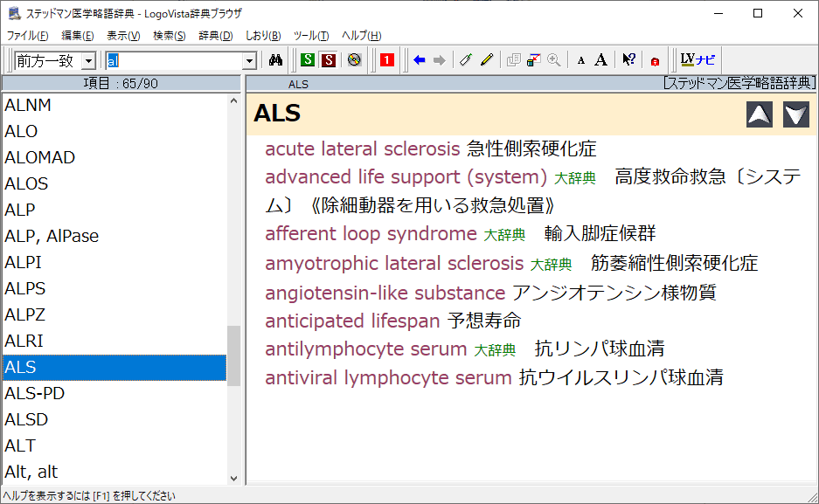Click the dark red S dictionary icon

point(329,60)
